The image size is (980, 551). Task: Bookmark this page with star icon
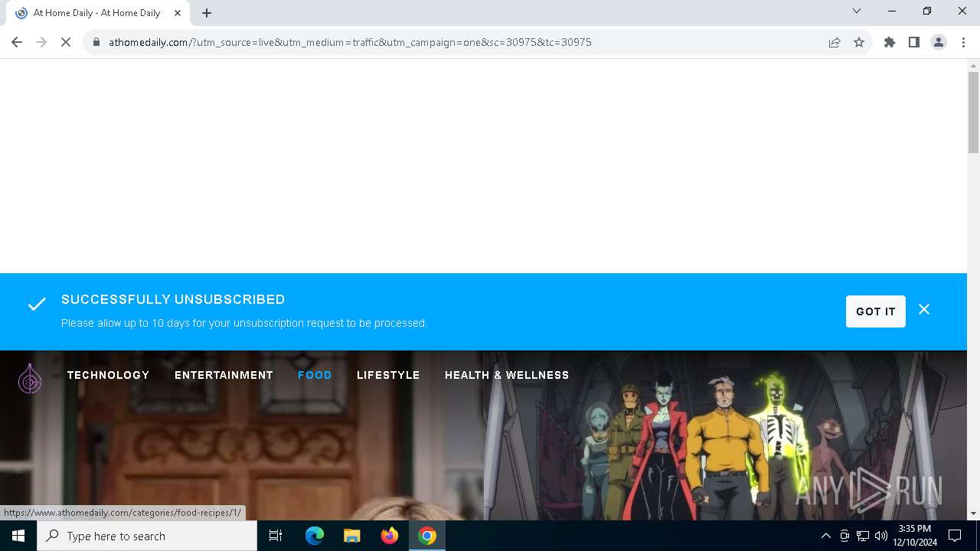[x=859, y=42]
